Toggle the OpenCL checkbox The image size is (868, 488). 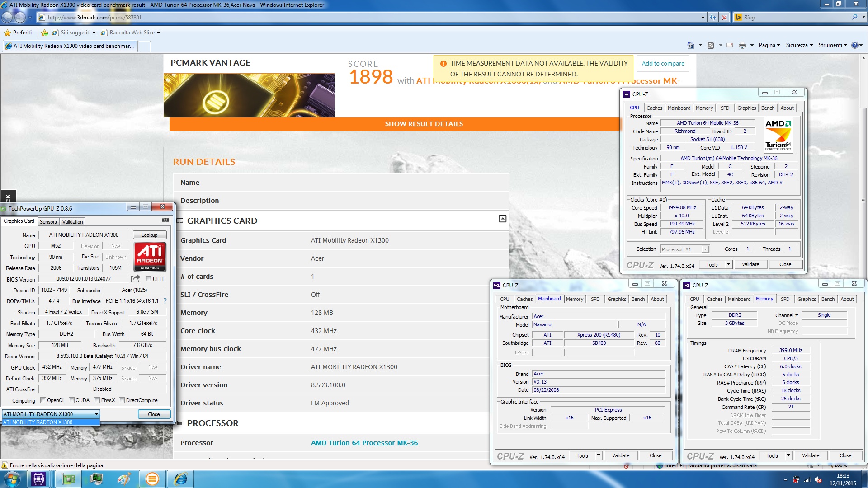(43, 400)
